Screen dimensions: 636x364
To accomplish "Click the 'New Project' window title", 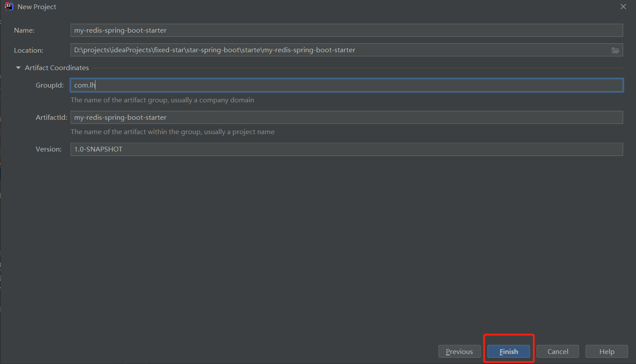I will pyautogui.click(x=37, y=7).
